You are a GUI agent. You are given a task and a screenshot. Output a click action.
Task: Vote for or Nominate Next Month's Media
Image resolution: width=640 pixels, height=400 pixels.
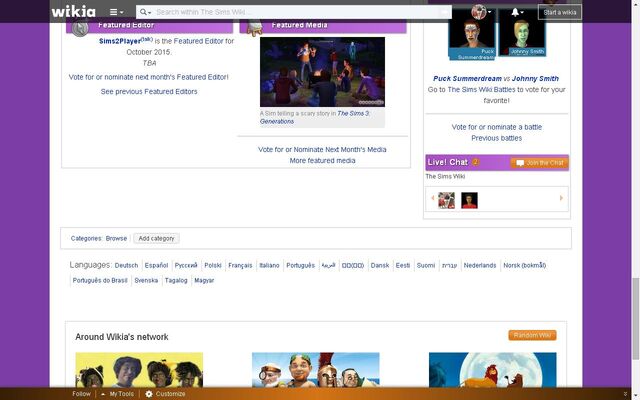[322, 150]
